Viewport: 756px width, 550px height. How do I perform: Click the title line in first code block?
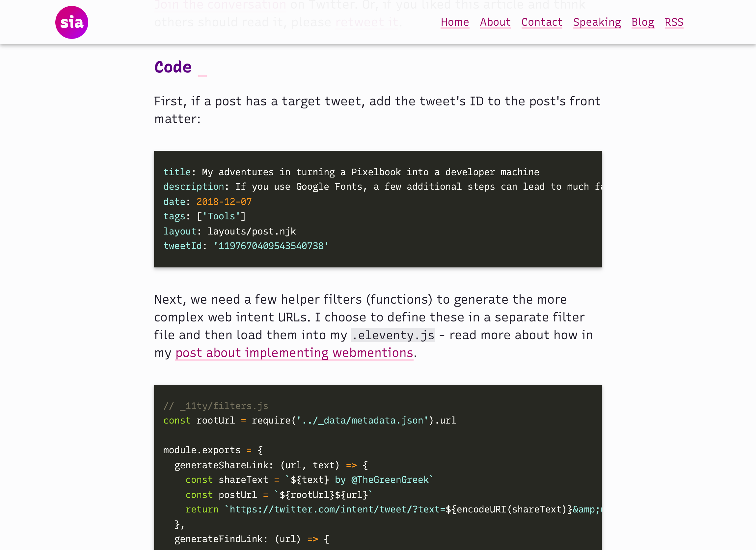[x=351, y=172]
